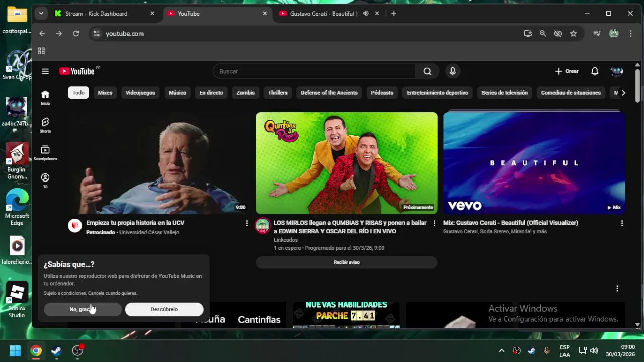Click the Descúbrelo button

tap(164, 309)
